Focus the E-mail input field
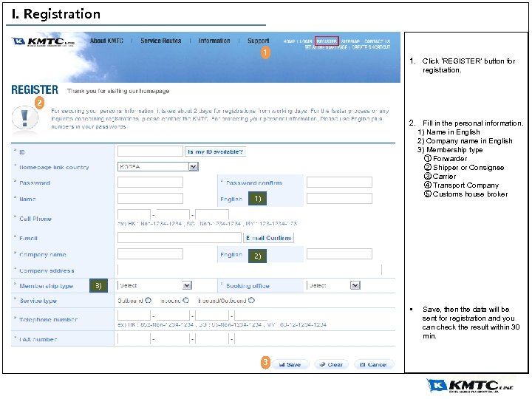This screenshot has height=399, width=532. 179,237
